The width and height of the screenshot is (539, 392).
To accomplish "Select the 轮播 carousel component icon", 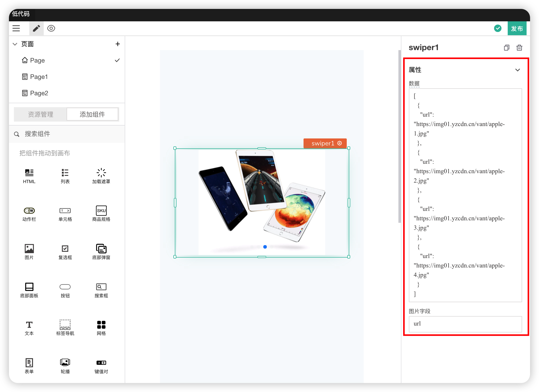I will [x=65, y=363].
